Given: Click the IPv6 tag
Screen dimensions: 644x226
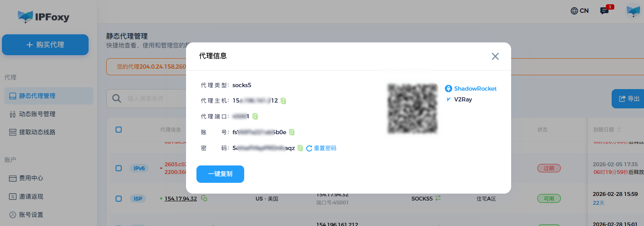Looking at the screenshot, I should 139,168.
